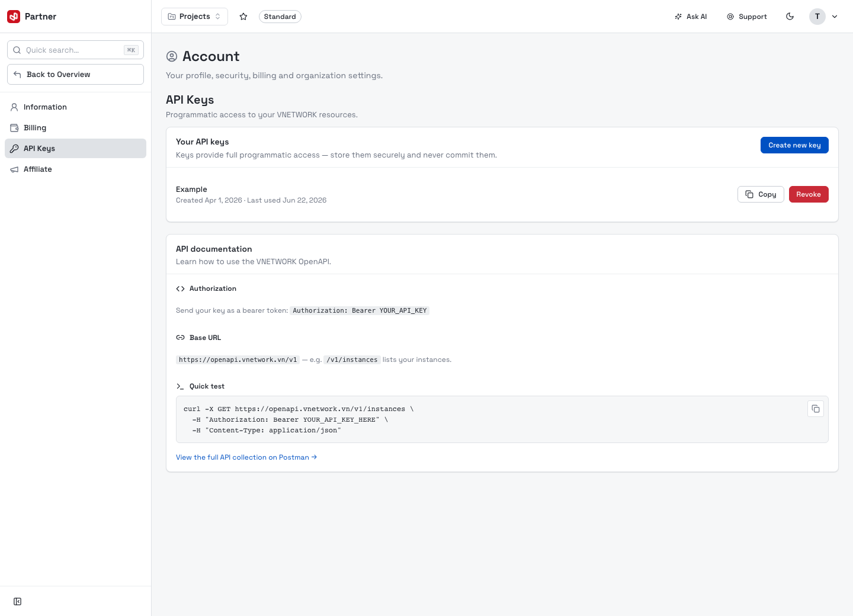This screenshot has height=616, width=853.
Task: Go Back to Overview
Action: click(75, 75)
